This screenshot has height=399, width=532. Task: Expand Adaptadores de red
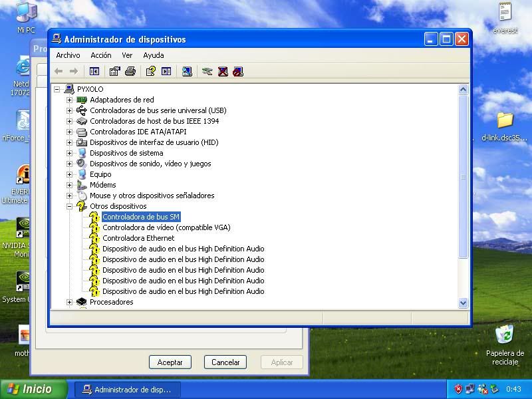(70, 100)
